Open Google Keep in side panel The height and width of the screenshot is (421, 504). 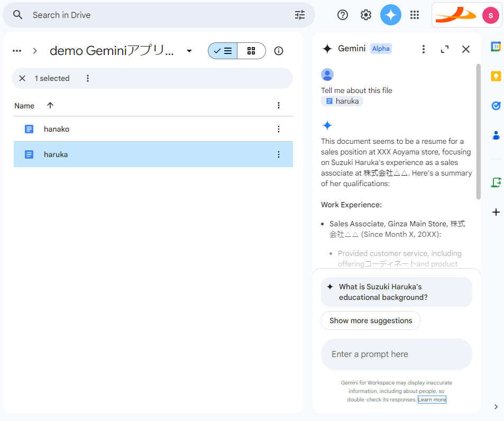pos(496,76)
